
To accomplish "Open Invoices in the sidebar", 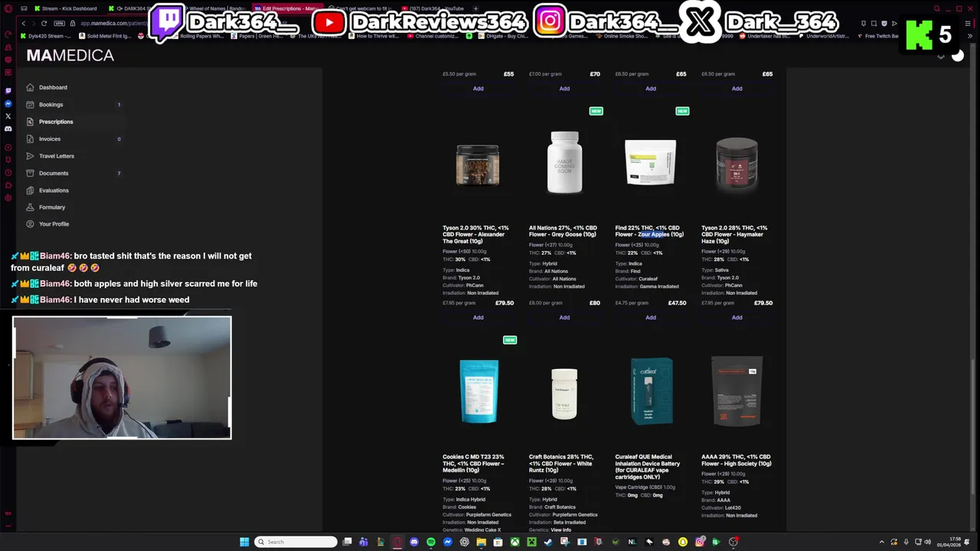I will (49, 139).
